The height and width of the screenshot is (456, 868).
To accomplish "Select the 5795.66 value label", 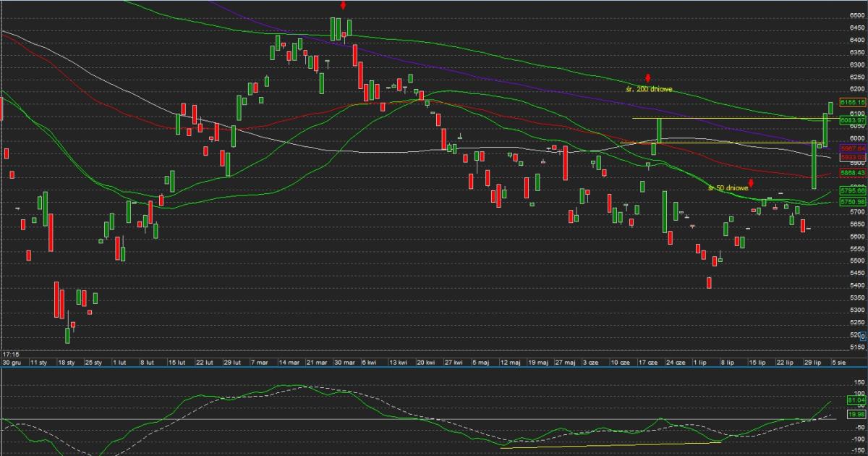I will (852, 190).
